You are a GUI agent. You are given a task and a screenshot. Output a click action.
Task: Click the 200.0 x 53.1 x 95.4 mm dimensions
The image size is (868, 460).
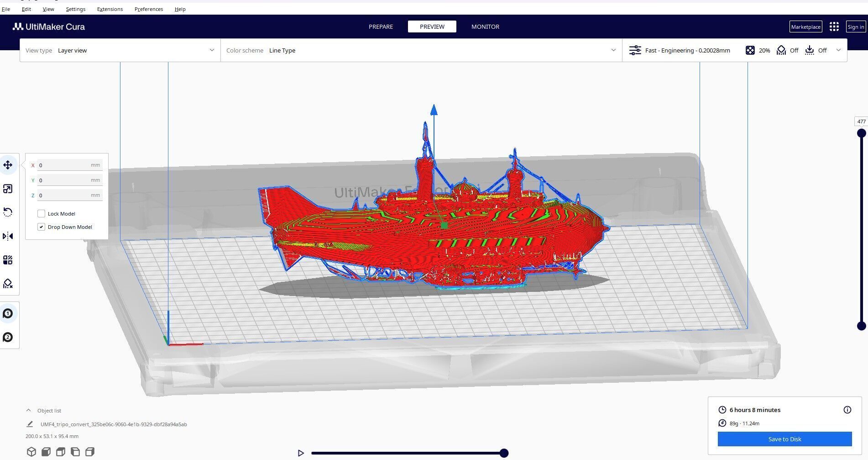click(52, 436)
